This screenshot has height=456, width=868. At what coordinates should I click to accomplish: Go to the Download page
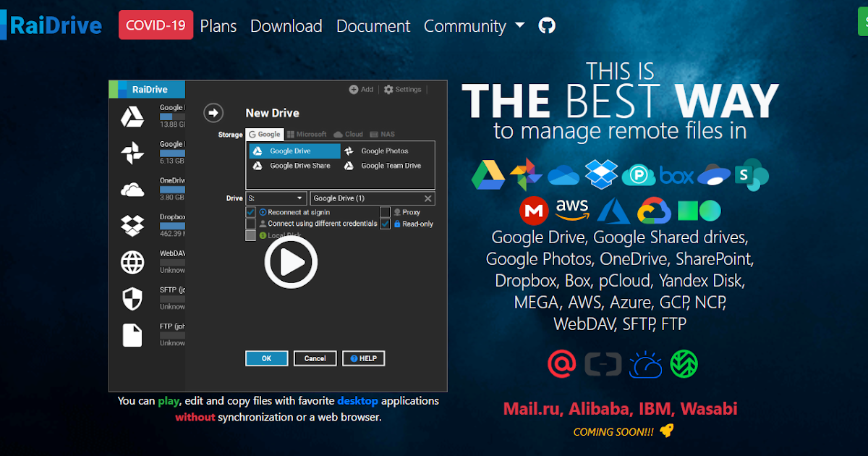[x=286, y=26]
